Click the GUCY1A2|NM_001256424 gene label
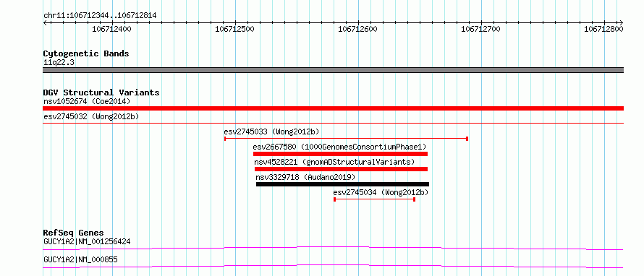Image resolution: width=644 pixels, height=276 pixels. (x=87, y=241)
